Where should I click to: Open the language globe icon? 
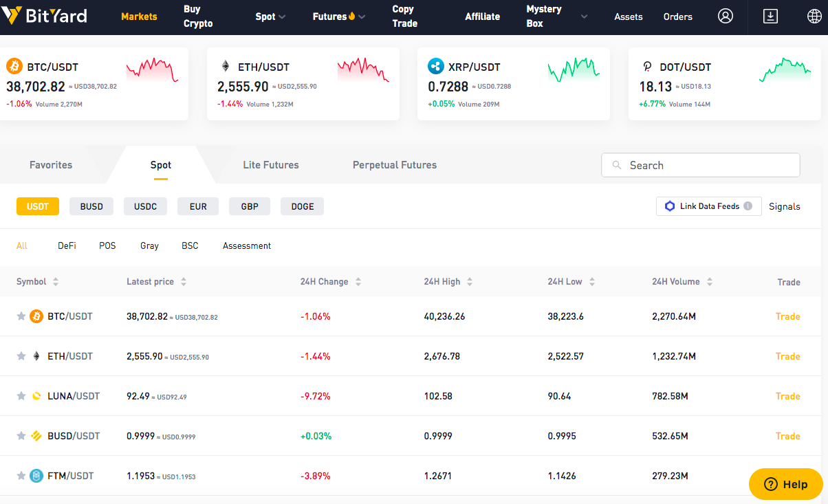pos(814,17)
